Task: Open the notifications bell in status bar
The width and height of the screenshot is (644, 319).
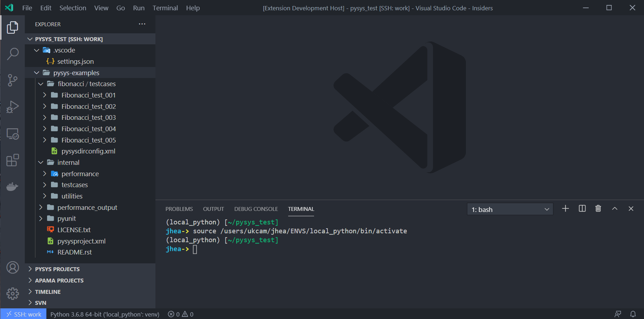Action: click(633, 314)
